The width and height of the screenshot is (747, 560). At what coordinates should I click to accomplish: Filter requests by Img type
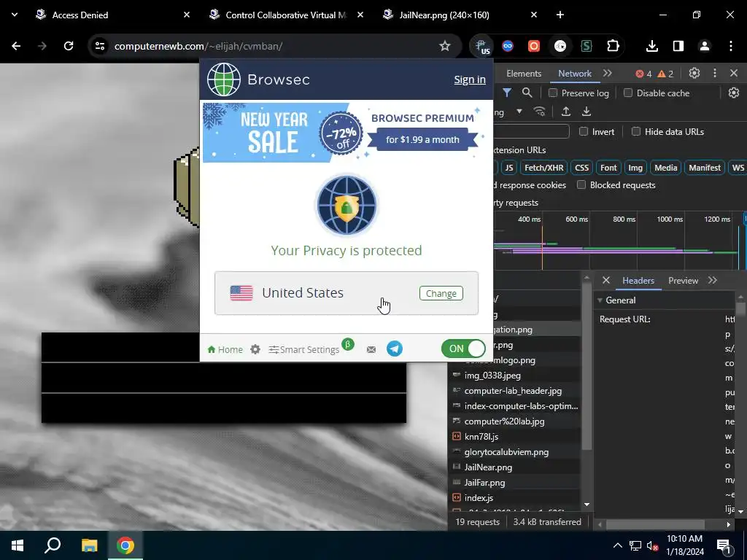click(635, 168)
